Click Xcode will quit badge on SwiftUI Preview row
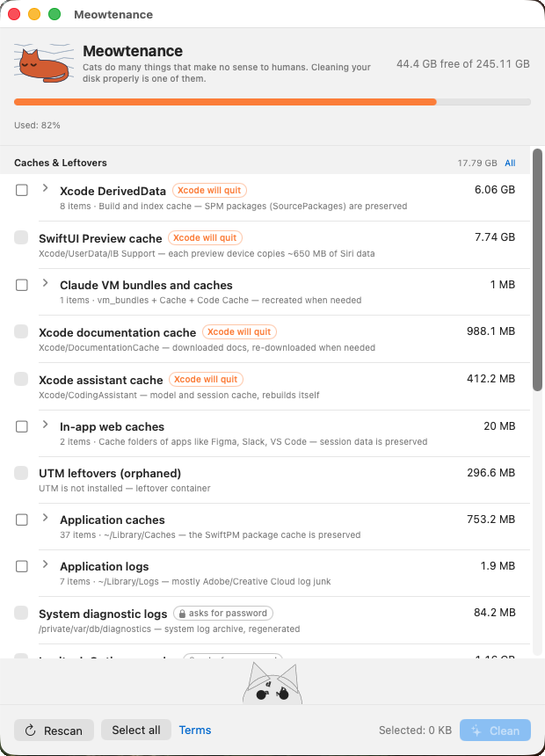This screenshot has width=545, height=756. coord(205,237)
